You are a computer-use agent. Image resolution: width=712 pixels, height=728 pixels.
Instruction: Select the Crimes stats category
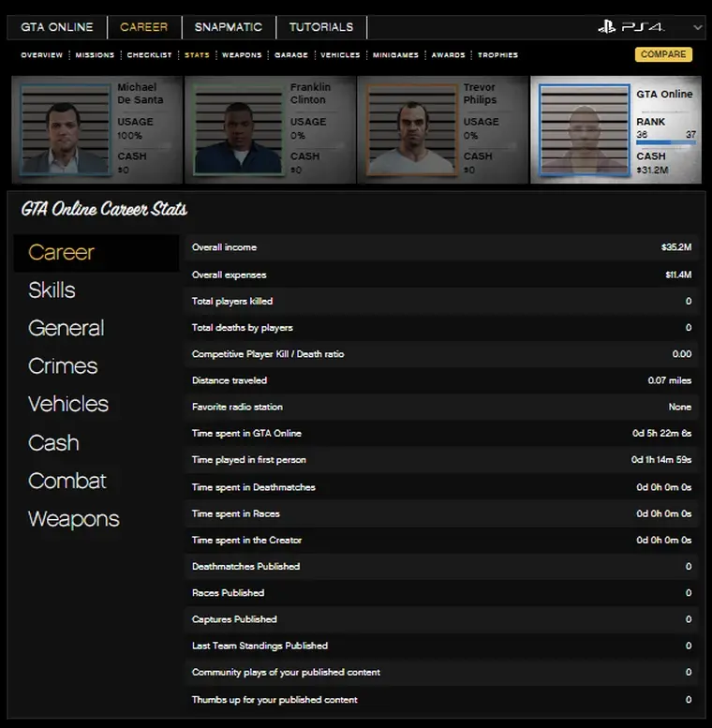click(x=63, y=366)
